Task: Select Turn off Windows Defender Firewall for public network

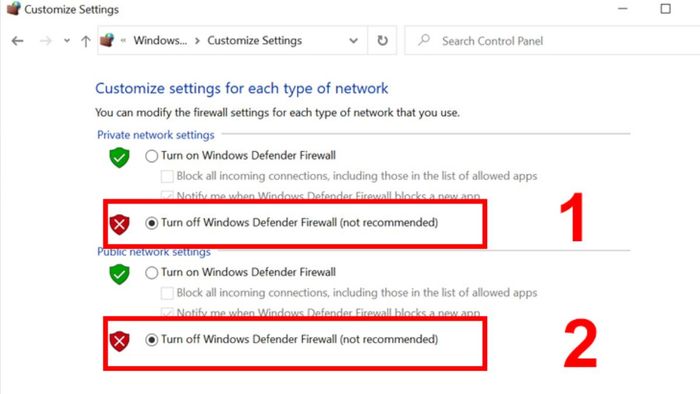Action: (151, 340)
